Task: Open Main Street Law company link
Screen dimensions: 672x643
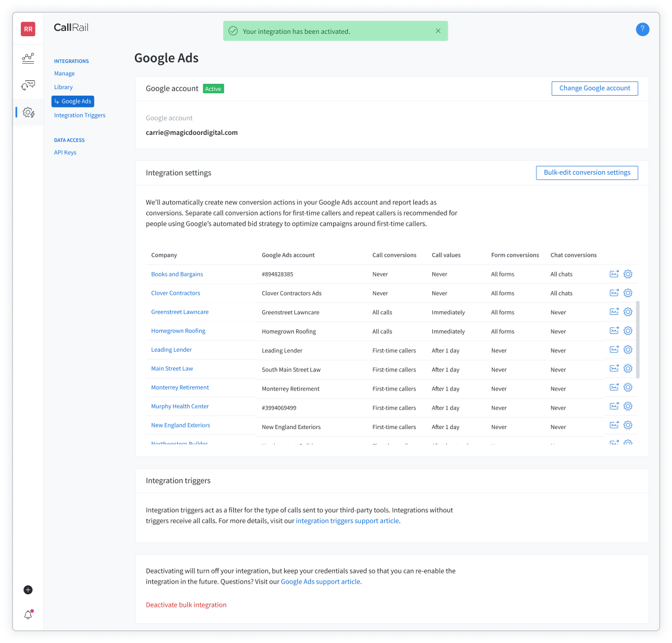Action: (172, 368)
